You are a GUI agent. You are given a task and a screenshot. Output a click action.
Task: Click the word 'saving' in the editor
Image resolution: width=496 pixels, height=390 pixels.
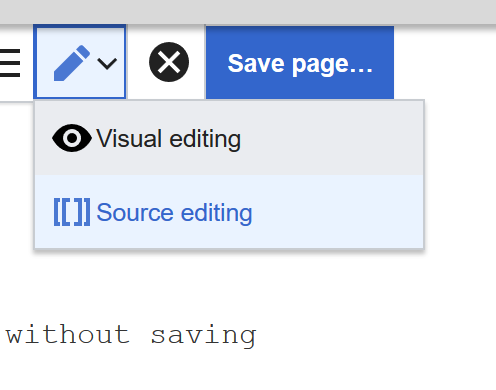click(x=204, y=335)
